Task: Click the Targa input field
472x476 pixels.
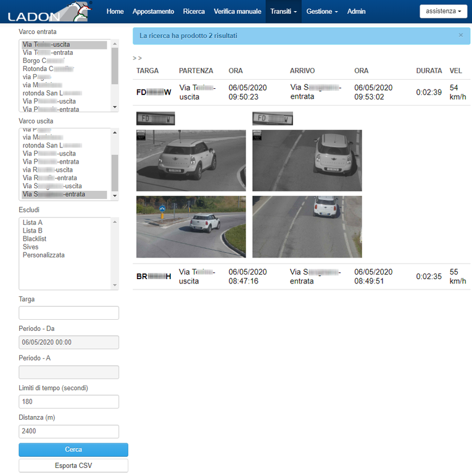Action: [x=69, y=312]
